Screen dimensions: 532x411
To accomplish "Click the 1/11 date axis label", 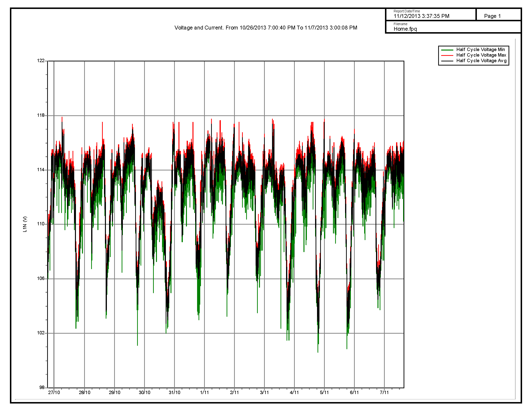I will tap(204, 392).
